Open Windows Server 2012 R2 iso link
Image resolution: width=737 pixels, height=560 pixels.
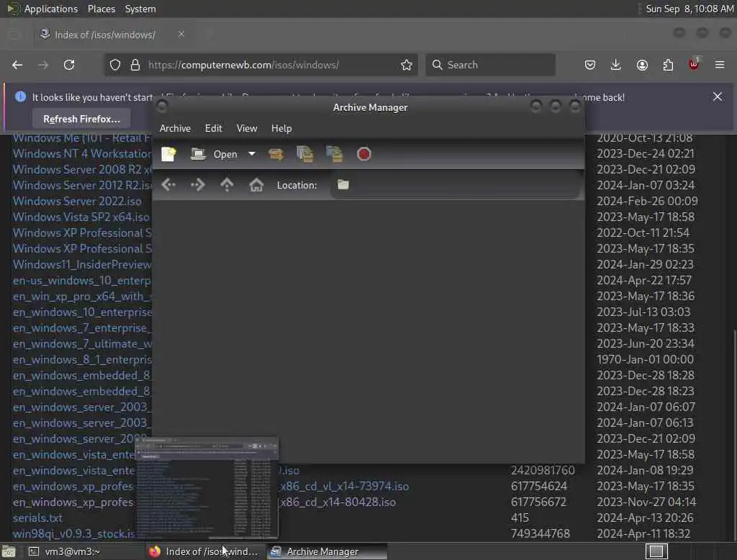tap(82, 185)
